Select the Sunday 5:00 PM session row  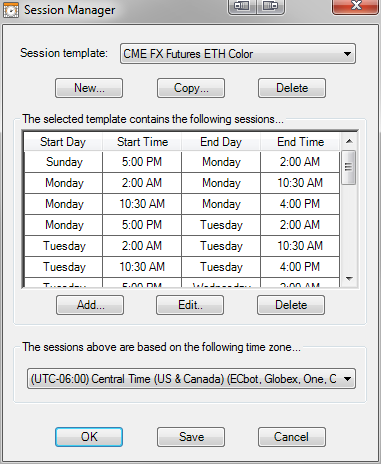point(182,162)
